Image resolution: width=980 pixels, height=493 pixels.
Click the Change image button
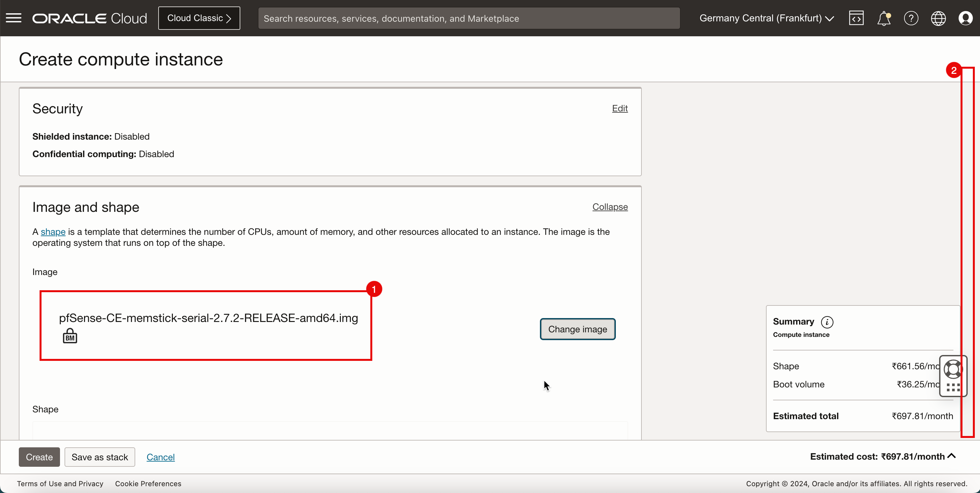[x=577, y=329]
